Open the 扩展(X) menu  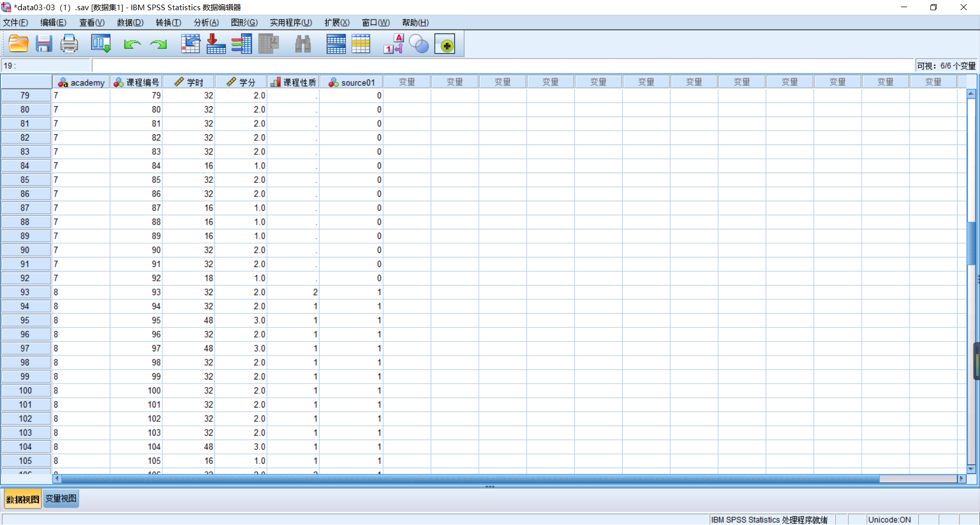337,22
